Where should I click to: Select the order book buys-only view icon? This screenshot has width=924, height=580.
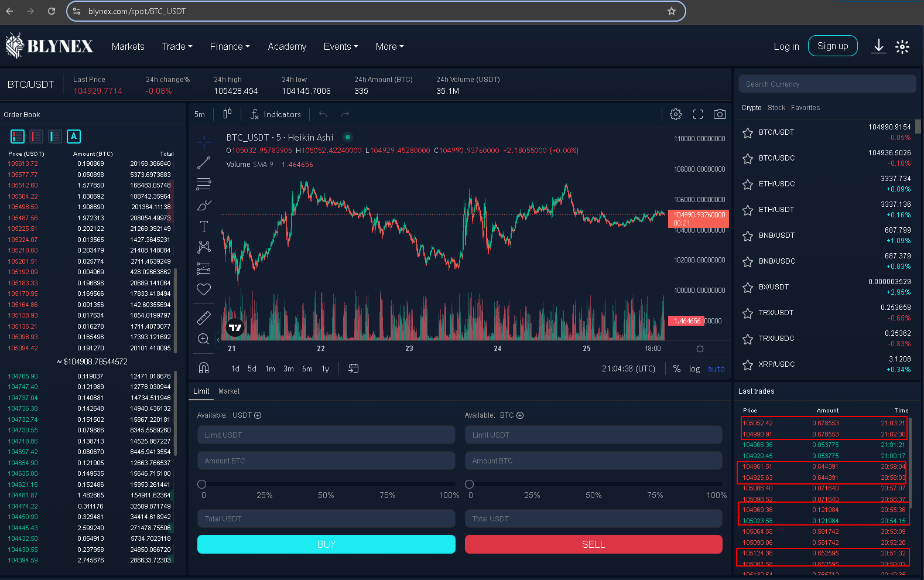coord(55,137)
